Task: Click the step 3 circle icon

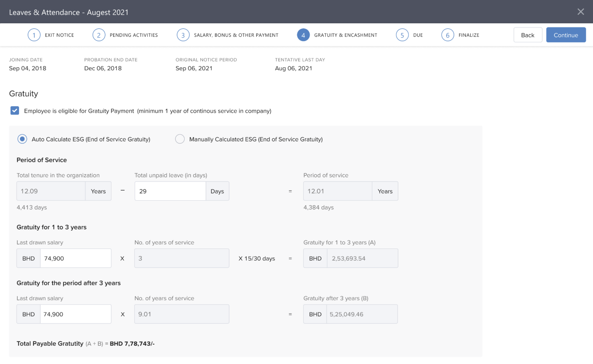Action: click(x=183, y=35)
